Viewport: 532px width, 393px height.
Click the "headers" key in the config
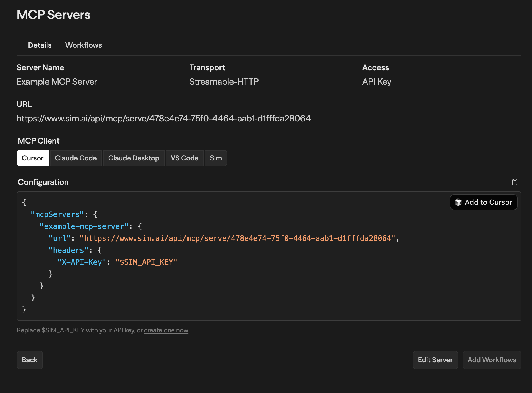tap(68, 250)
